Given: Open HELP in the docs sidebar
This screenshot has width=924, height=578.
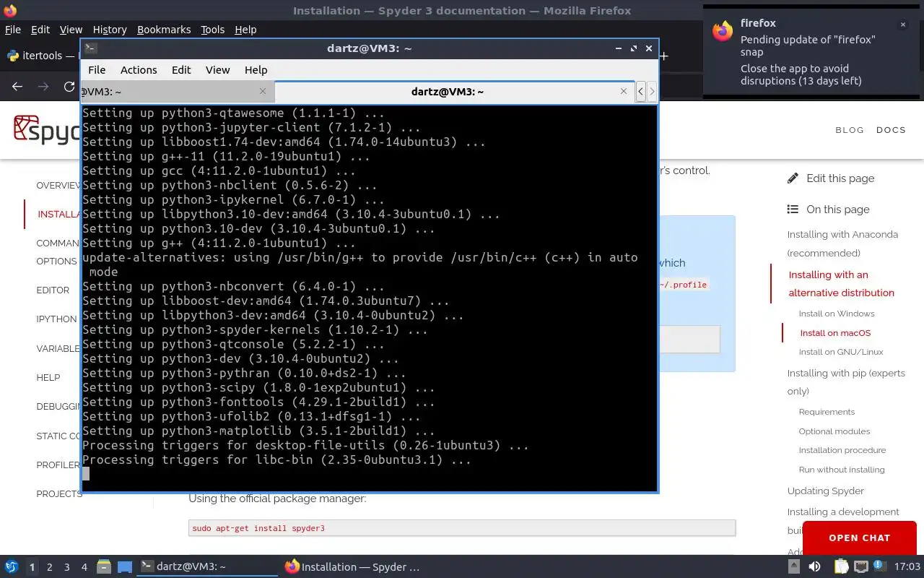Looking at the screenshot, I should (x=48, y=377).
